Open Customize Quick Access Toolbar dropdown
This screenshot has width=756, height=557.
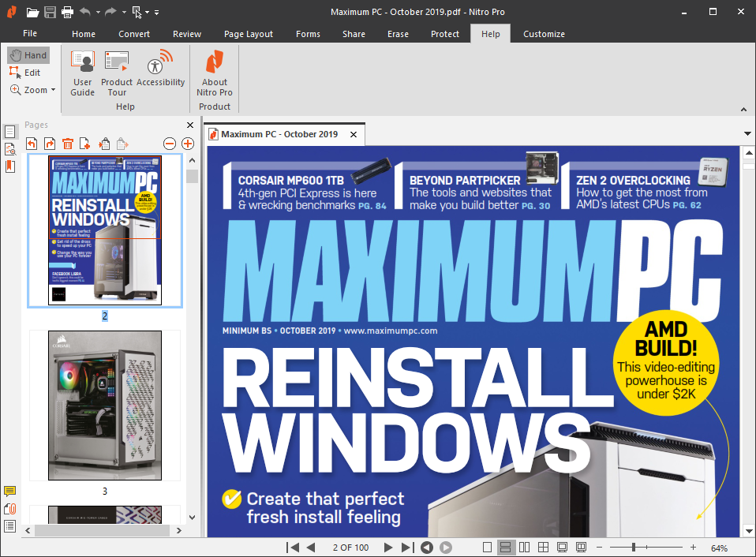[157, 12]
